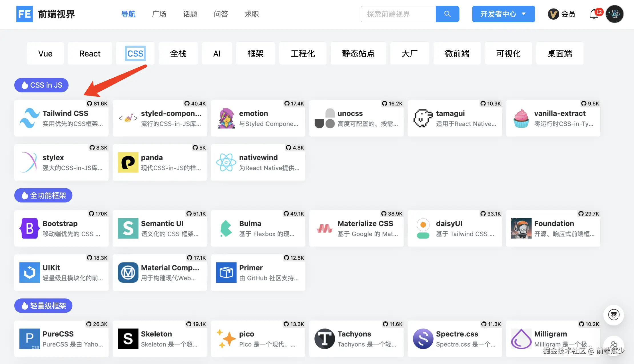Click the floating 荐 recommend button

tap(613, 315)
